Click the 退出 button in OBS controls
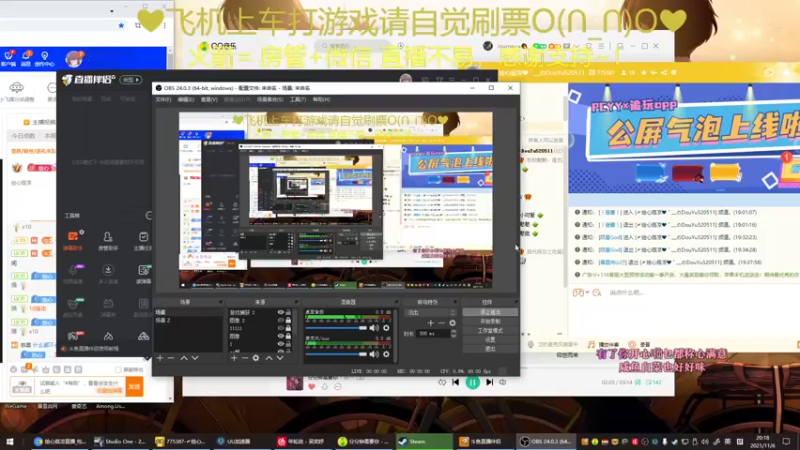Screen dimensions: 800x450 490,349
